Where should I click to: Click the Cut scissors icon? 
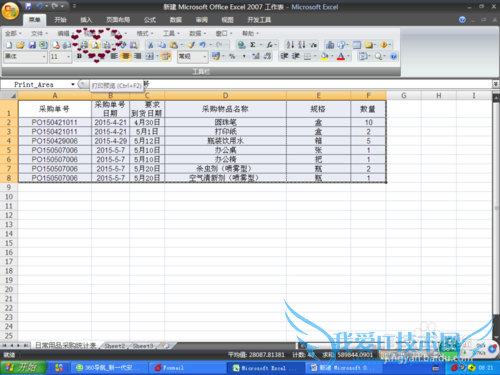pyautogui.click(x=151, y=45)
